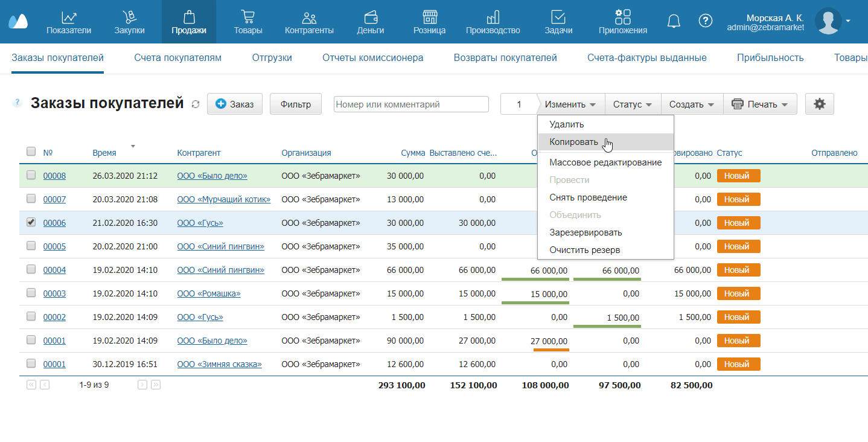Toggle the select-all checkbox in header

pos(31,152)
